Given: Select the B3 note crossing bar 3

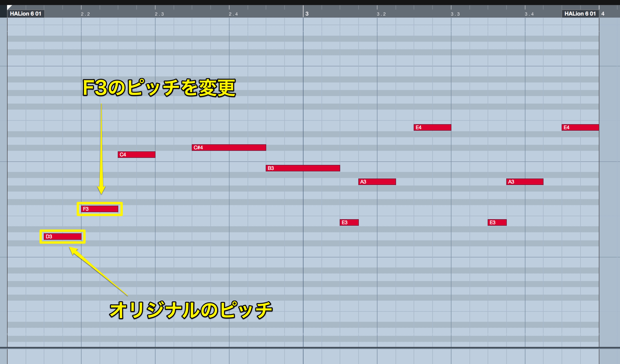Looking at the screenshot, I should point(303,168).
